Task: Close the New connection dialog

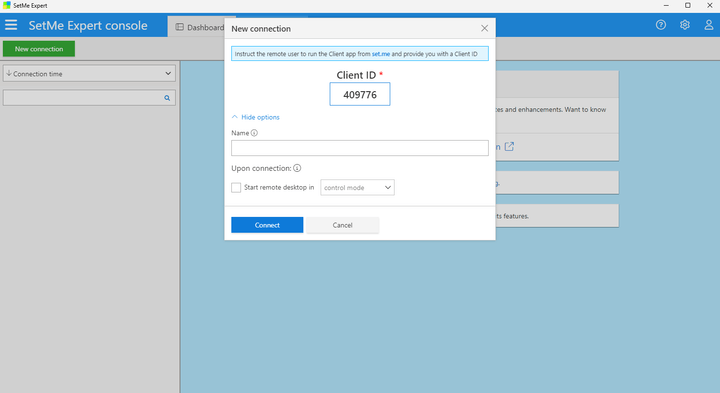Action: (x=484, y=28)
